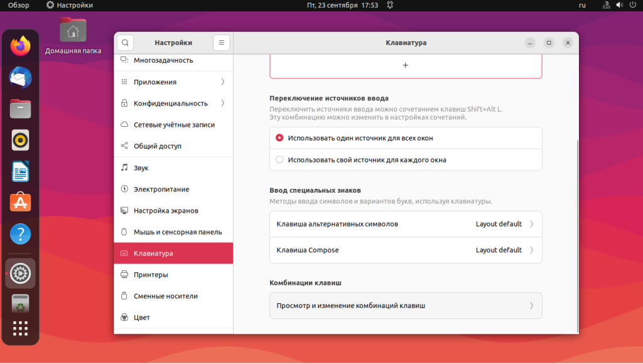This screenshot has width=643, height=364.
Task: Open the hamburger menu in Settings header
Action: point(222,43)
